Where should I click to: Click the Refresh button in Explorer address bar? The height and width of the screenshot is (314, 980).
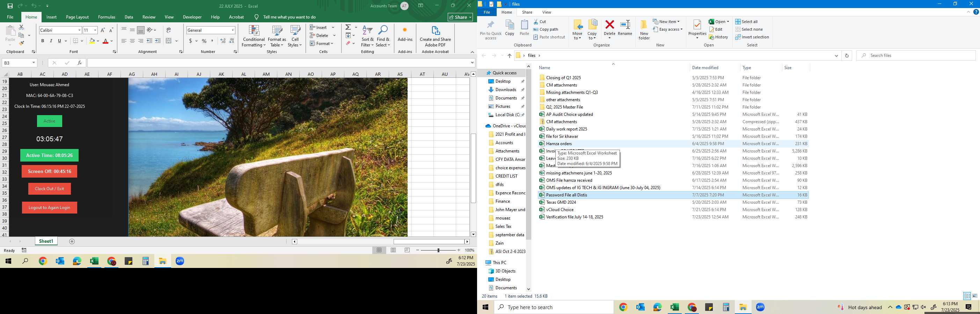click(847, 55)
